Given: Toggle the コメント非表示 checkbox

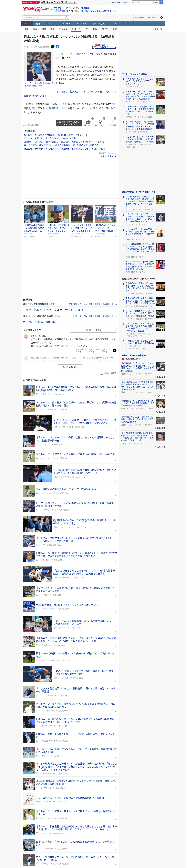Looking at the screenshot, I should 102,373.
